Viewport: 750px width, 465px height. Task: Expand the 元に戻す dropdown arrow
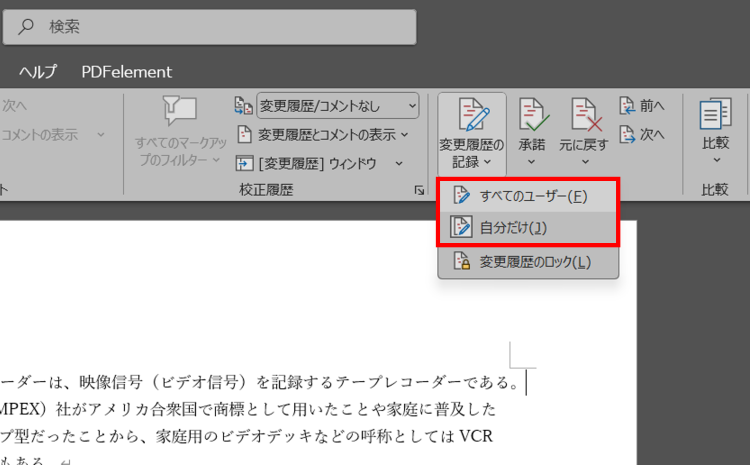click(585, 162)
